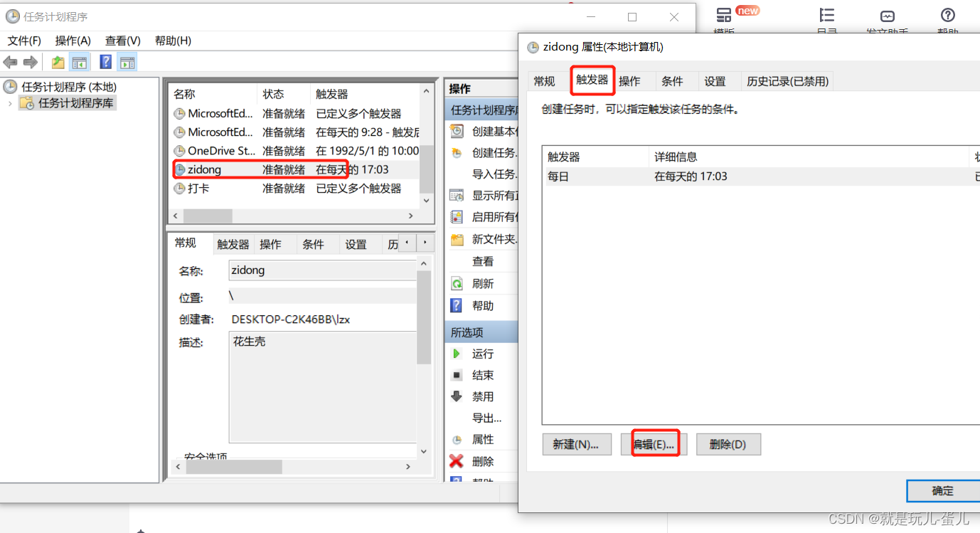Click the green 刷新 refresh icon
Viewport: 980px width, 533px height.
[457, 283]
